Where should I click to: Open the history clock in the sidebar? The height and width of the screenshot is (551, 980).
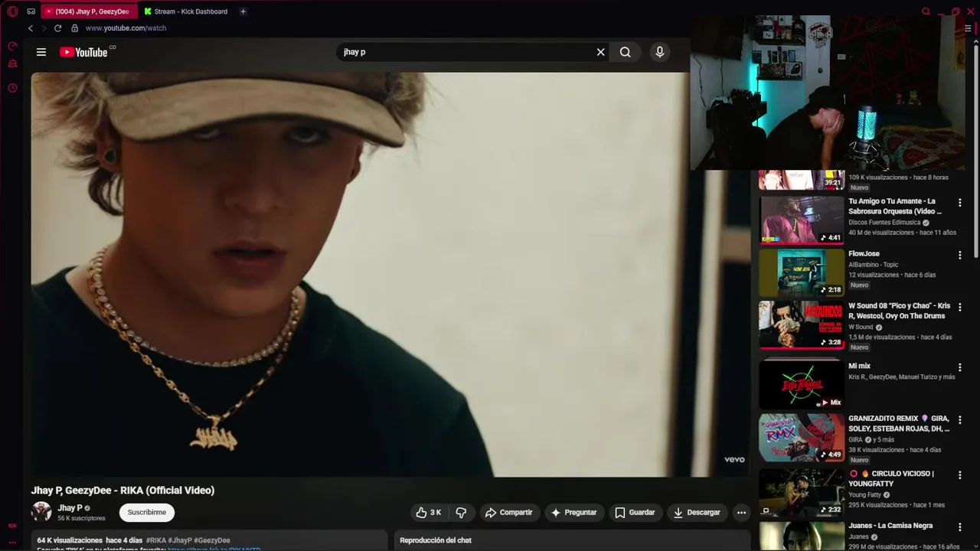[x=12, y=88]
